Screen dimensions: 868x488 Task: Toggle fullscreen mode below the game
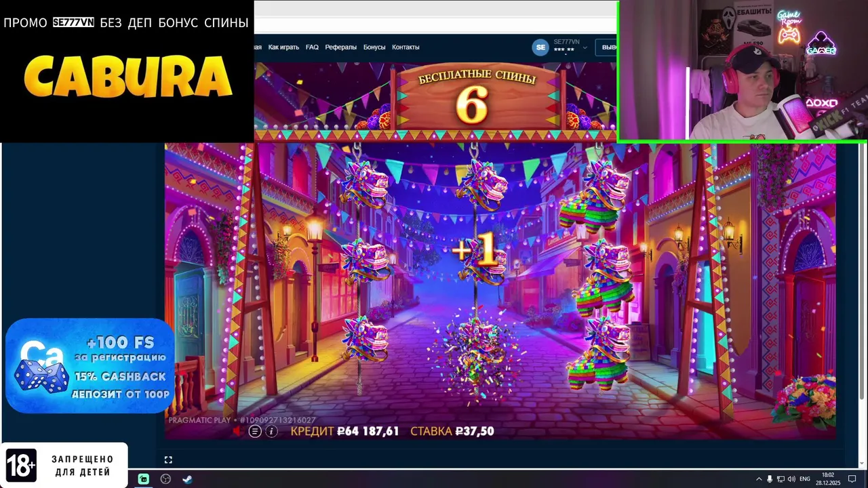(x=168, y=460)
